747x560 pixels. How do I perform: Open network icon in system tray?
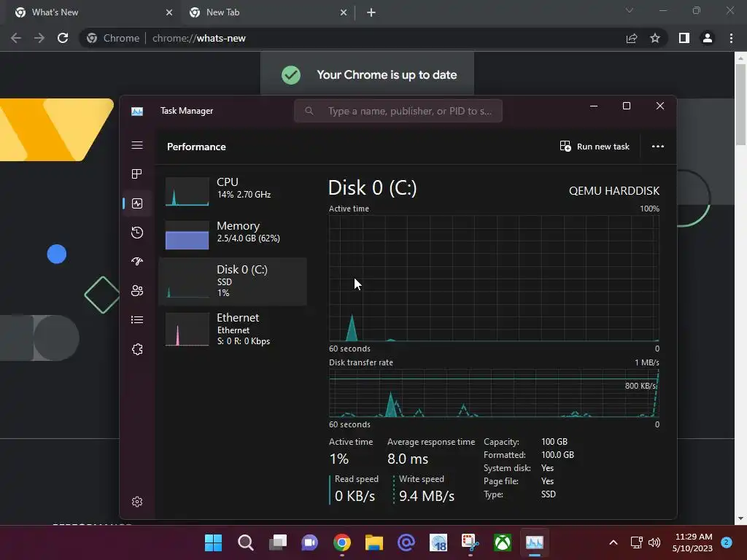click(636, 542)
